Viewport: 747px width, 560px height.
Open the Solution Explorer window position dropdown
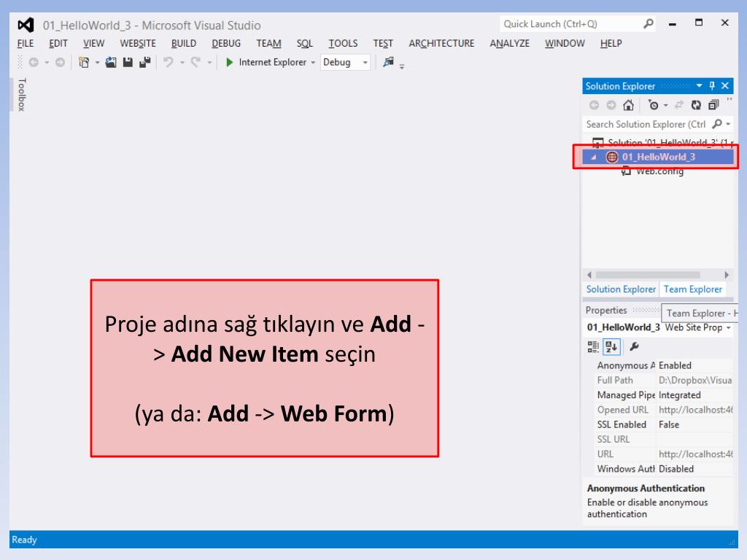point(699,86)
